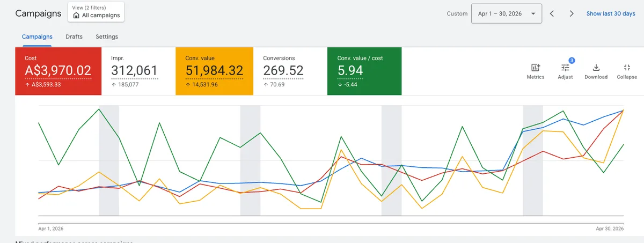The height and width of the screenshot is (243, 644).
Task: Click the Apr 1, 2026 axis label
Action: (51, 229)
